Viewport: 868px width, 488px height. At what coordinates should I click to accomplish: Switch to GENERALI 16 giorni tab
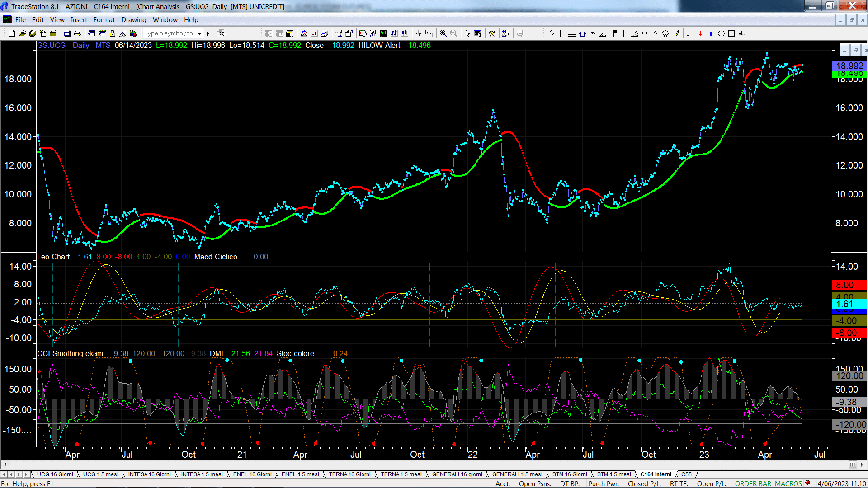457,474
